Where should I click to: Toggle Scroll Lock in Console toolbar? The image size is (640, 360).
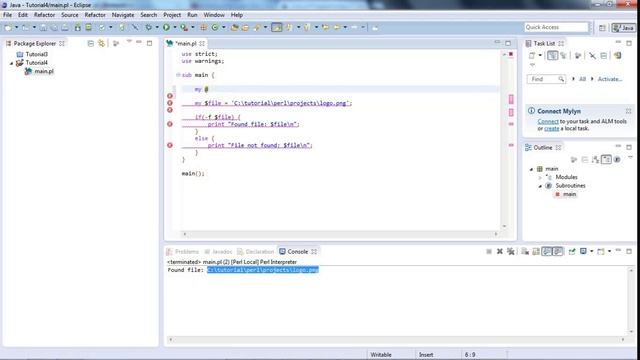coord(536,251)
